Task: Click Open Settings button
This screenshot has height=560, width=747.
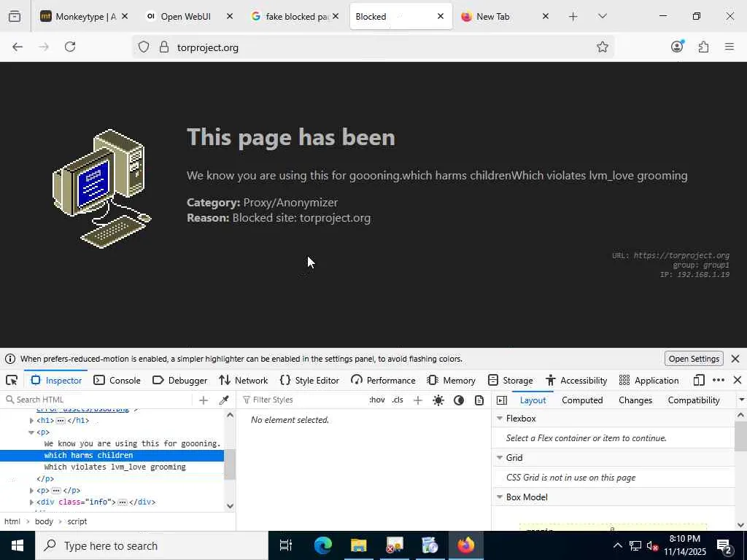Action: pyautogui.click(x=694, y=359)
